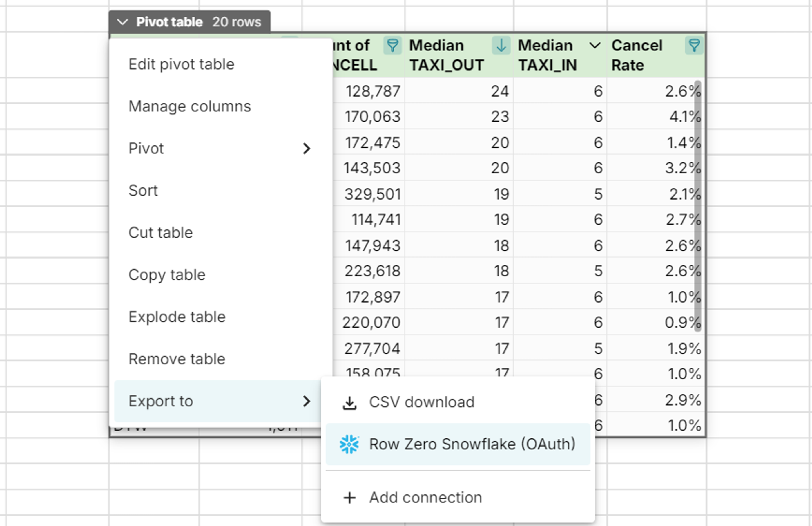This screenshot has height=526, width=812.
Task: Click the Pivot table title label
Action: (169, 22)
